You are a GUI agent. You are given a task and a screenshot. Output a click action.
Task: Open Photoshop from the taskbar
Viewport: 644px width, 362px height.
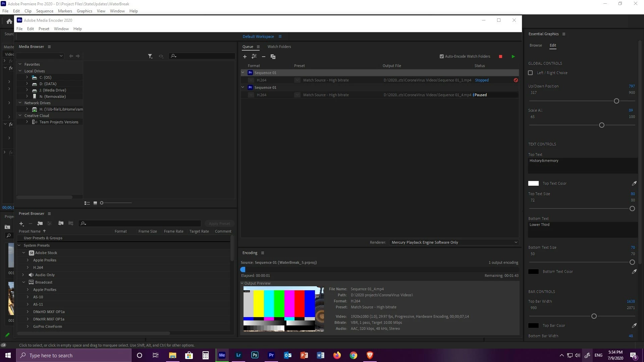[x=255, y=355]
